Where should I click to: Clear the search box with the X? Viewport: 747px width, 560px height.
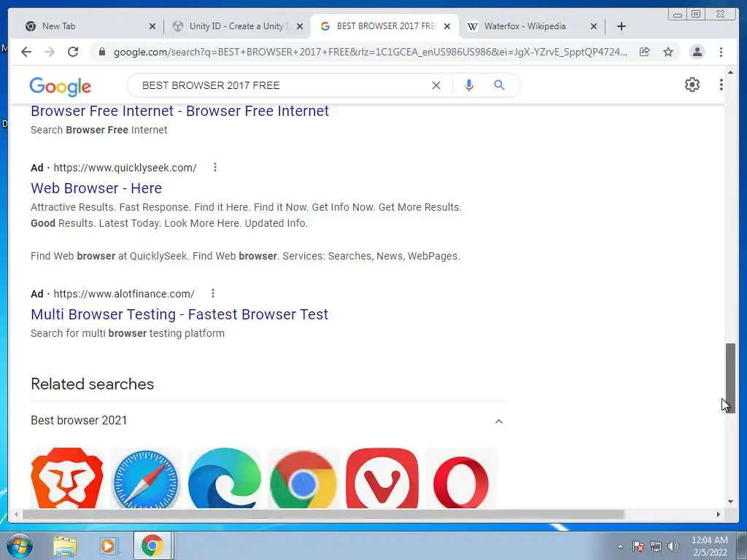click(436, 85)
